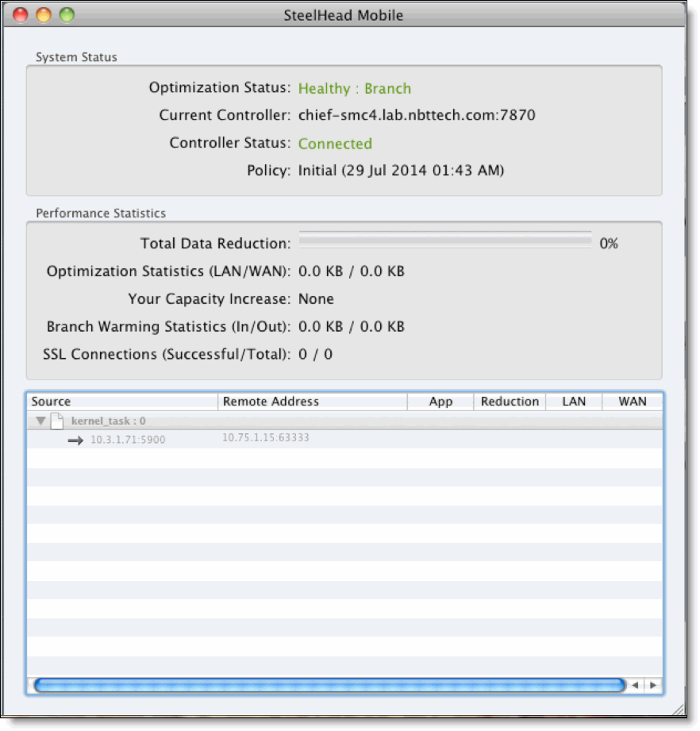
Task: Click the green Connected controller status indicator
Action: click(x=335, y=143)
